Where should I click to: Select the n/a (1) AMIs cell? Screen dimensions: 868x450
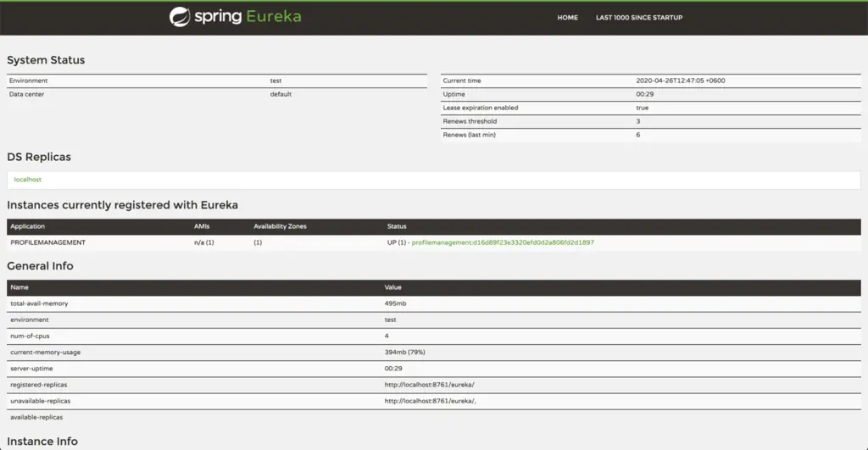pyautogui.click(x=203, y=242)
